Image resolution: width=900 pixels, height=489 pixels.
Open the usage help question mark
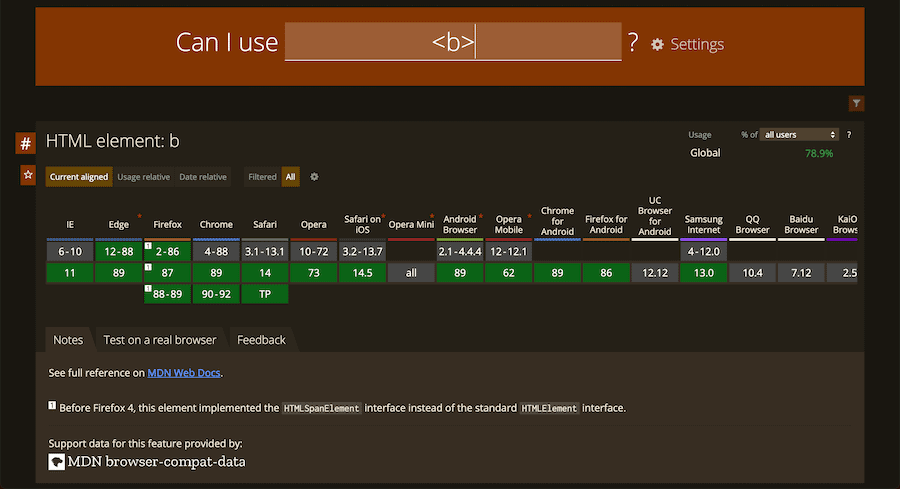click(x=849, y=134)
